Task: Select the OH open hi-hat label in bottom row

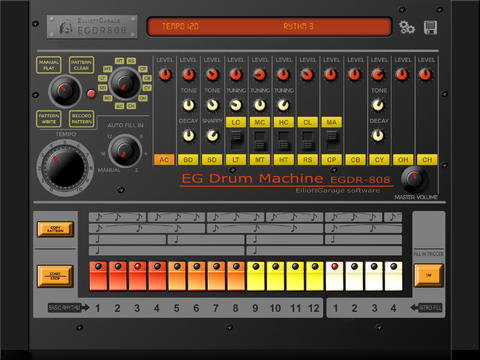Action: 403,160
